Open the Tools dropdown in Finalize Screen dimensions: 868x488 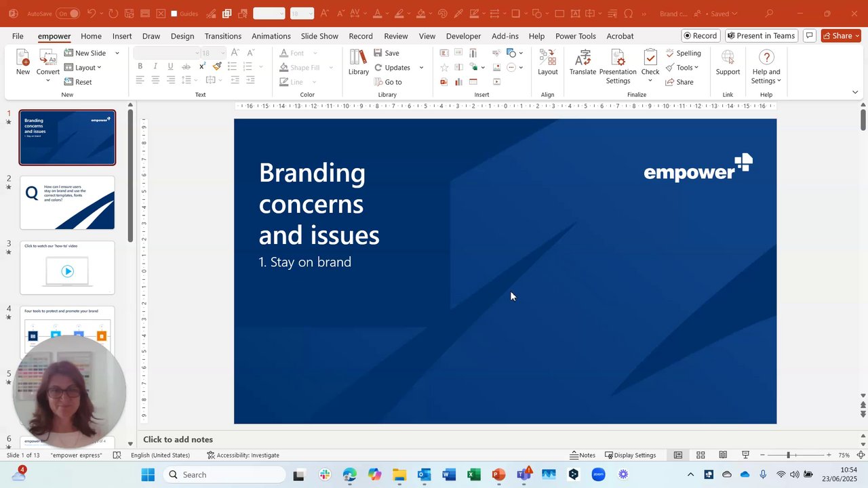[682, 68]
